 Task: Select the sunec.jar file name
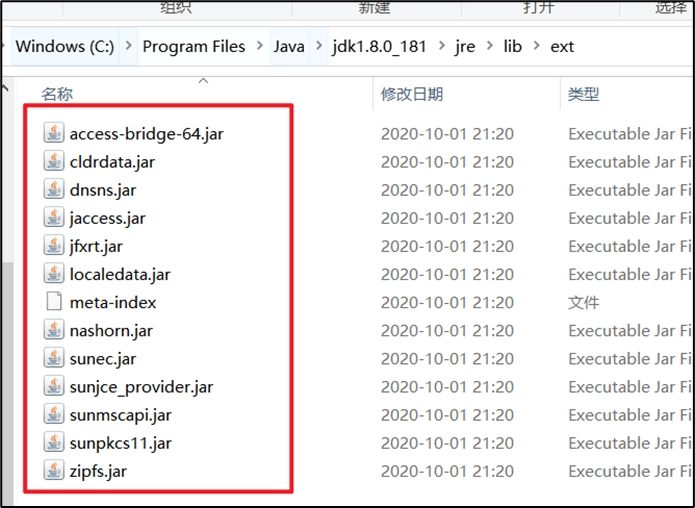click(x=103, y=359)
